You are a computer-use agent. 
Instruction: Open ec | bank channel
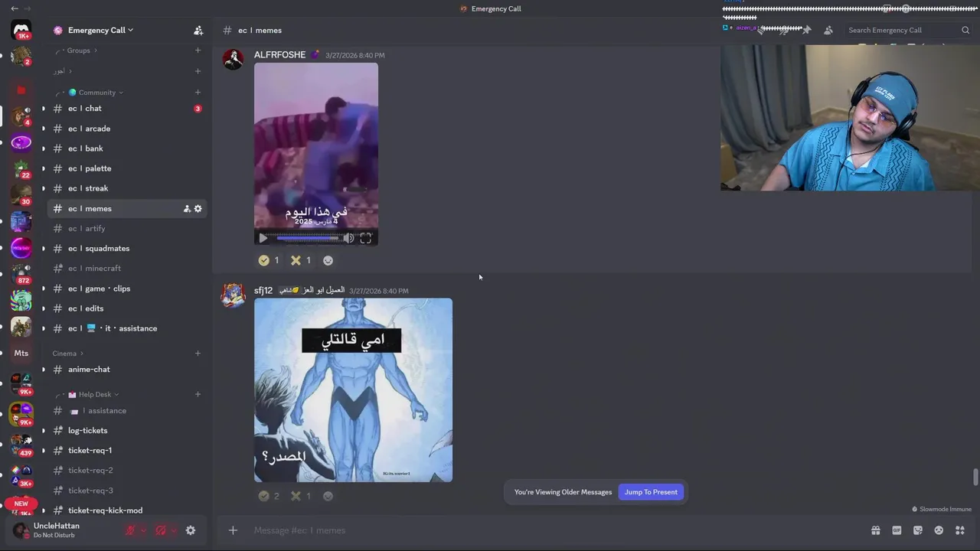[x=127, y=148]
